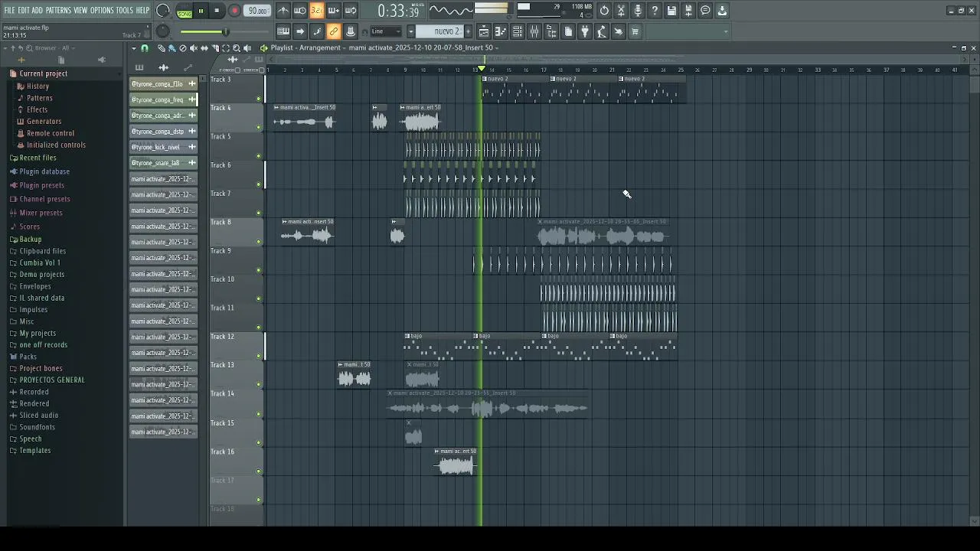Select the @tyrone_kick_nivel clip in picker

tap(163, 147)
